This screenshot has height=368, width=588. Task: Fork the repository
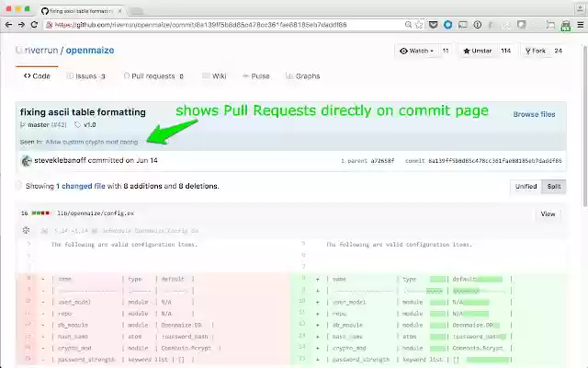(x=535, y=51)
